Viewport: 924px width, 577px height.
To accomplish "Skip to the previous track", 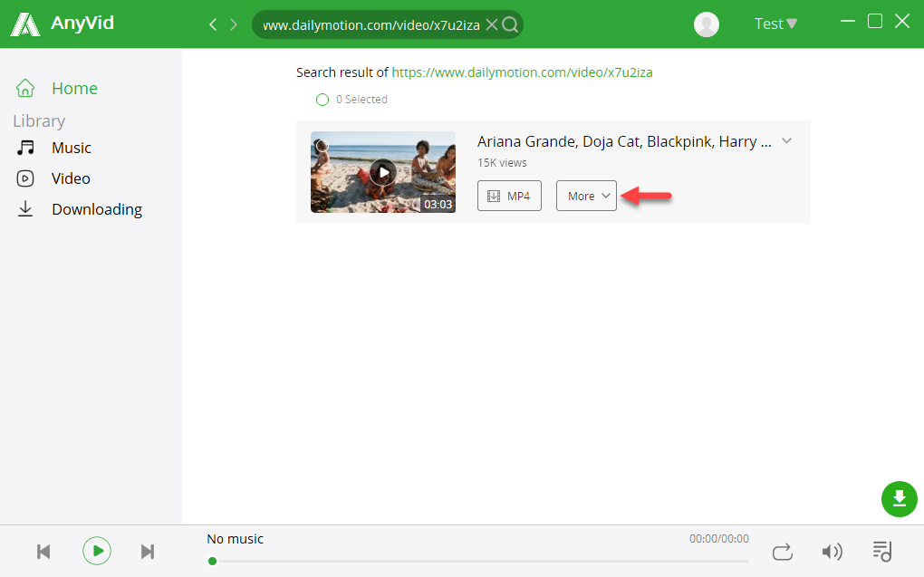I will [x=43, y=552].
